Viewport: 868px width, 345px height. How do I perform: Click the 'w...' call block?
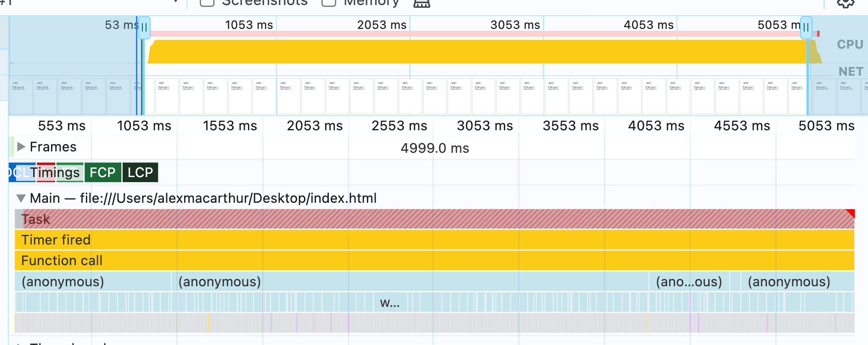pos(390,303)
